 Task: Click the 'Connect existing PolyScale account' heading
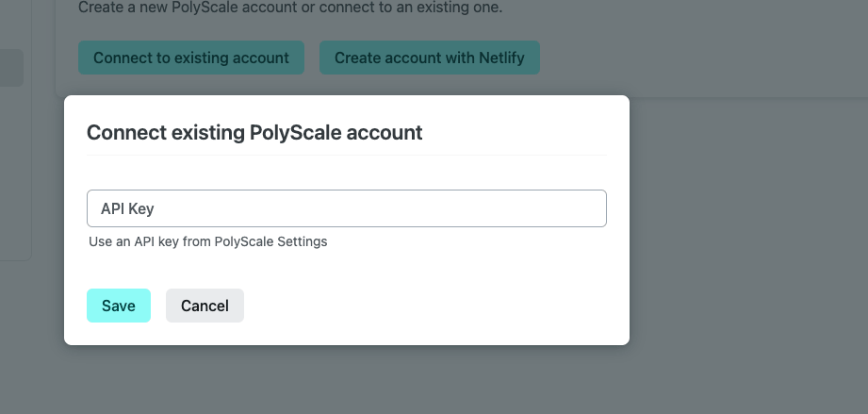click(x=254, y=133)
